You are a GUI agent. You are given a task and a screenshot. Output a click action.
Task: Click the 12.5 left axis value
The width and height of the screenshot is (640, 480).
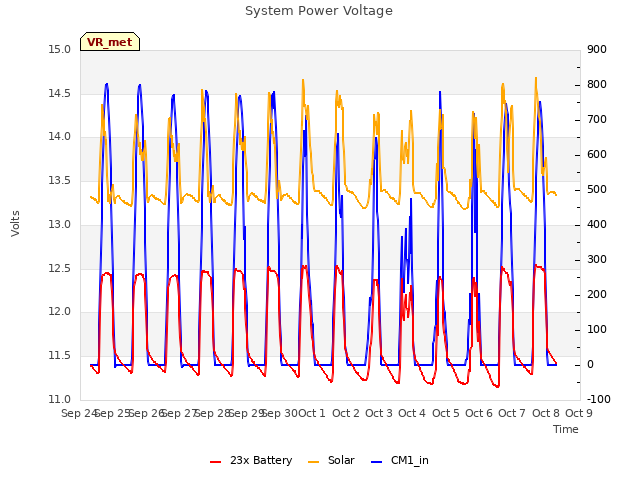coord(60,268)
